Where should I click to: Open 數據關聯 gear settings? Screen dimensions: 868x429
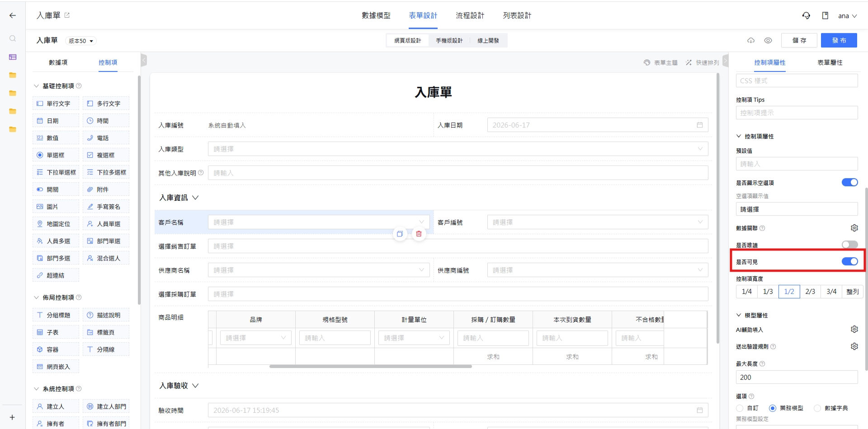854,228
